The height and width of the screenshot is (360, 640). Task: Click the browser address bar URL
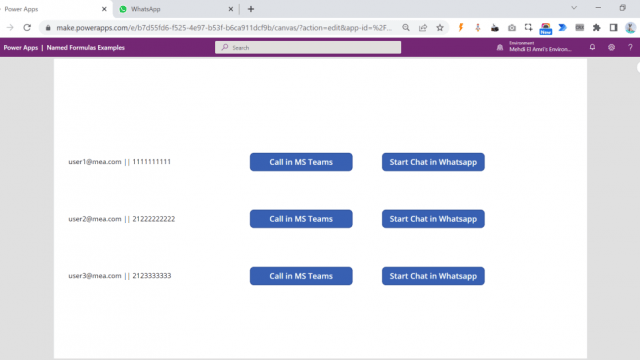tap(224, 28)
